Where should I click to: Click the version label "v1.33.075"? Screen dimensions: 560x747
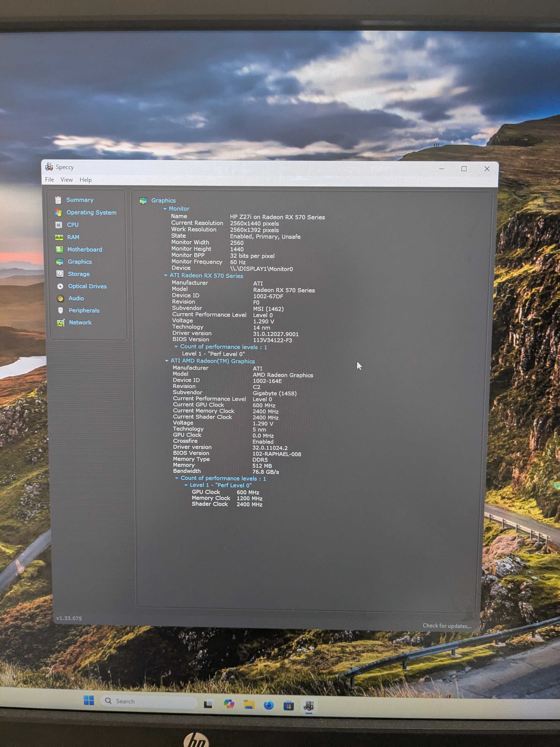tap(69, 618)
